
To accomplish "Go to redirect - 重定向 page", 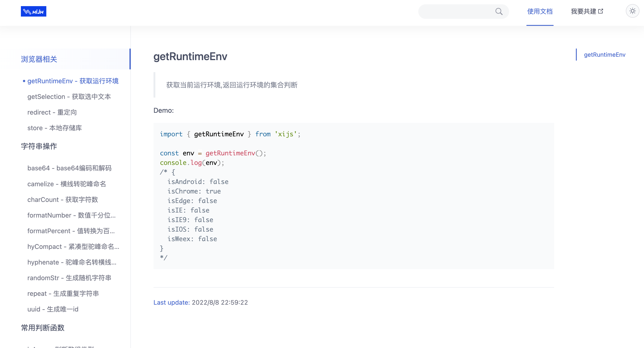I will [52, 113].
